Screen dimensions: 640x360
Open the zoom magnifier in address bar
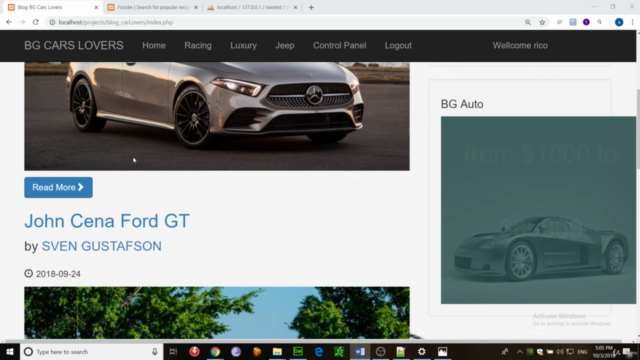click(x=528, y=22)
